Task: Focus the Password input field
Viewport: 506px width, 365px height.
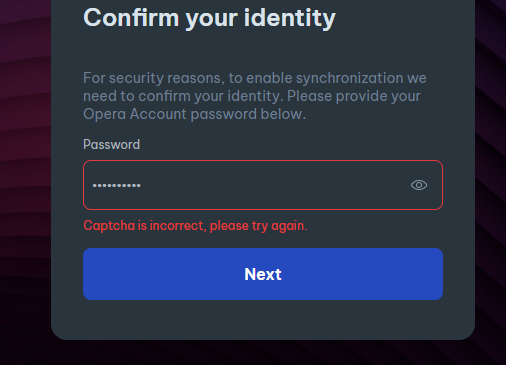Action: [263, 185]
